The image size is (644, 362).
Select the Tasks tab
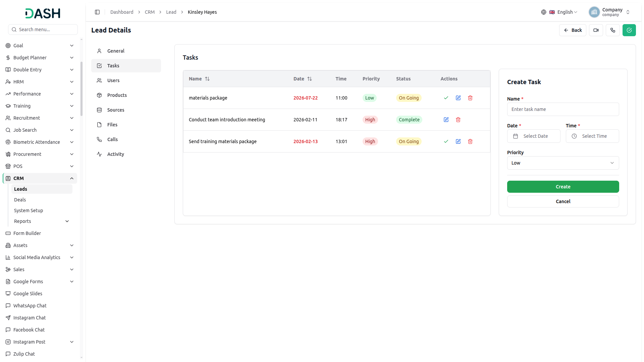[126, 66]
